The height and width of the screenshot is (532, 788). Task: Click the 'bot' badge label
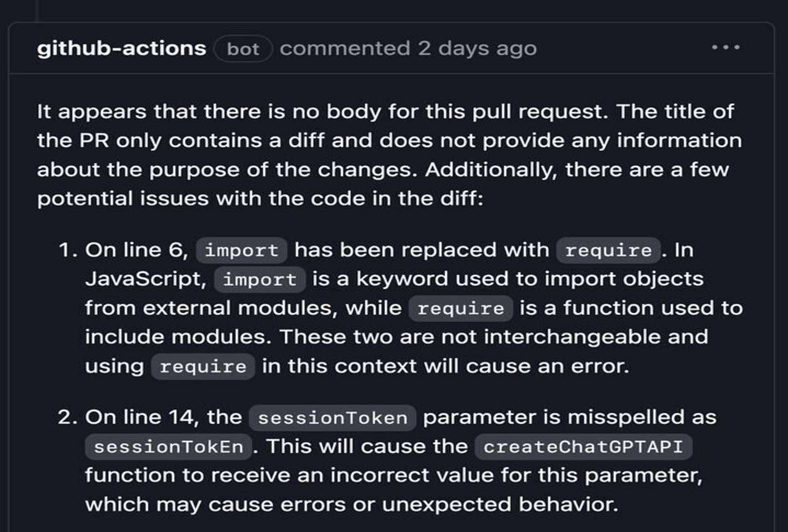pos(243,49)
